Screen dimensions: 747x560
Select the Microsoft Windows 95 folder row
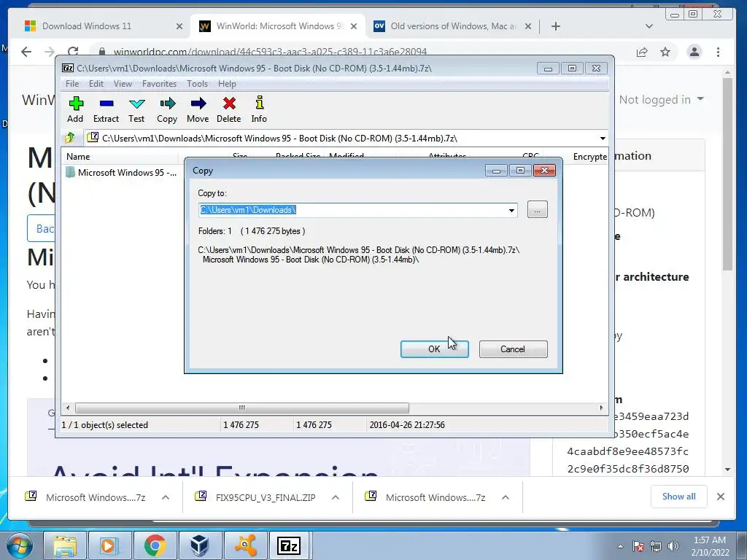click(x=121, y=172)
